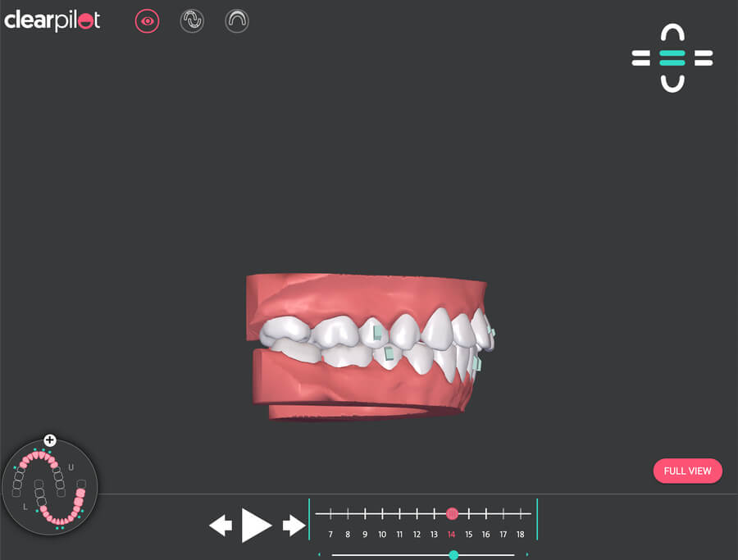Jump to stage 10 on the timeline
738x560 pixels.
click(382, 514)
